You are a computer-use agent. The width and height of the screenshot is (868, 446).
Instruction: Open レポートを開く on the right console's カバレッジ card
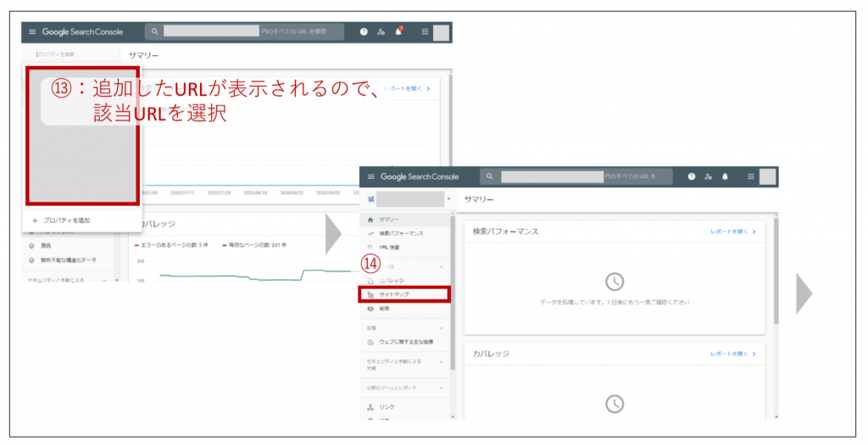[732, 353]
